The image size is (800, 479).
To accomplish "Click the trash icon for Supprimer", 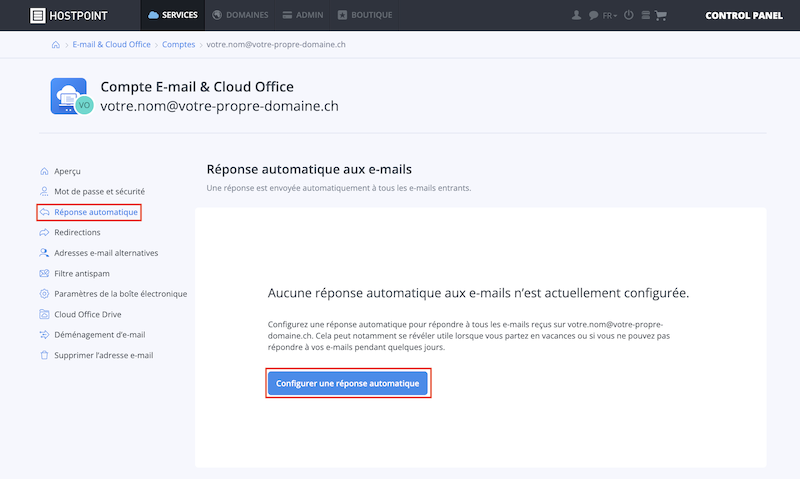I will click(44, 355).
